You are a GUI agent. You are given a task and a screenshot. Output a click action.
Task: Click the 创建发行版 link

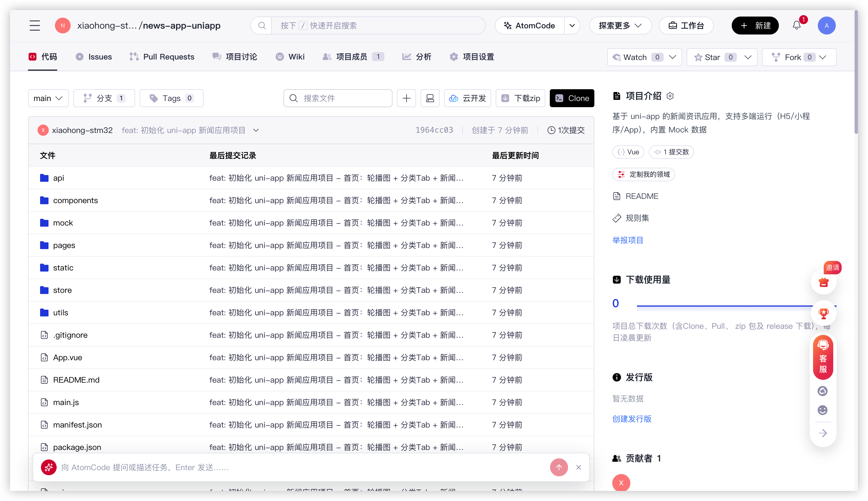click(x=632, y=419)
